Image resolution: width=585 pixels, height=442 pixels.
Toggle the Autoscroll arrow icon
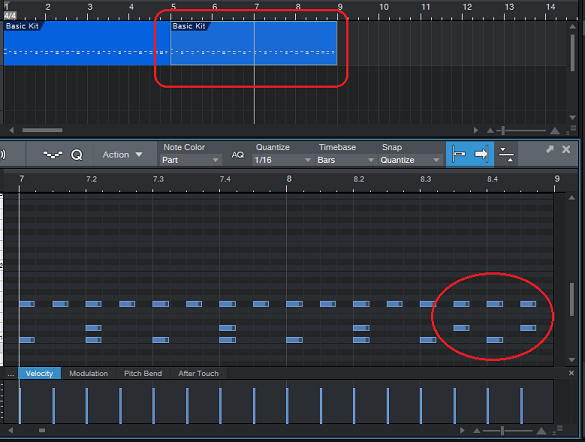click(x=481, y=154)
